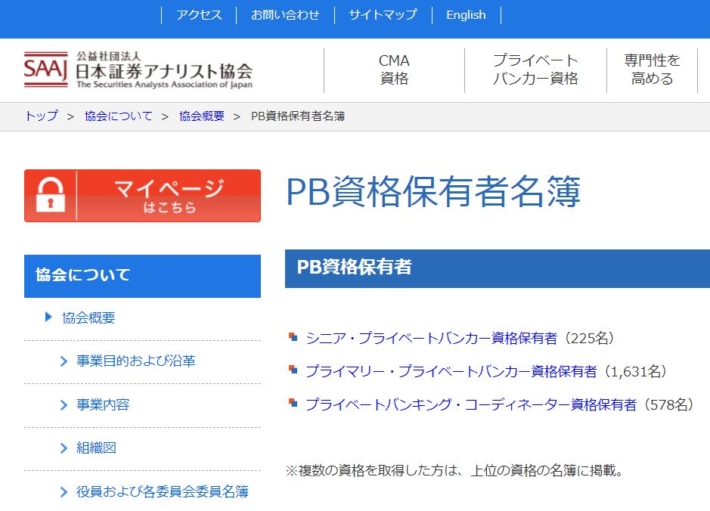Click chevron next to 組織図

coord(63,448)
